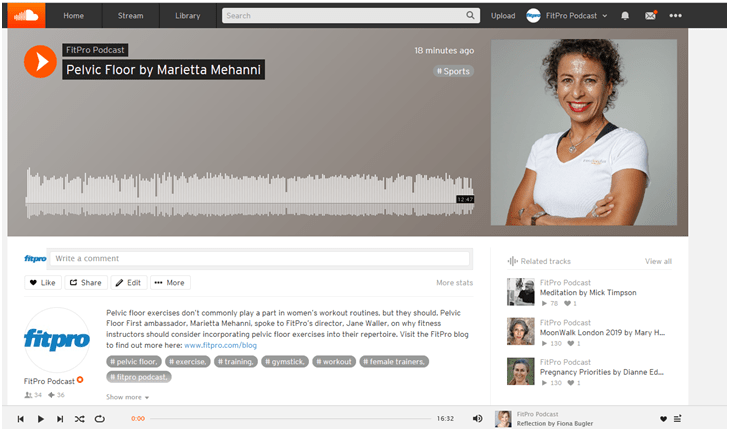Open the #Sports tag
This screenshot has width=729, height=431.
[453, 71]
